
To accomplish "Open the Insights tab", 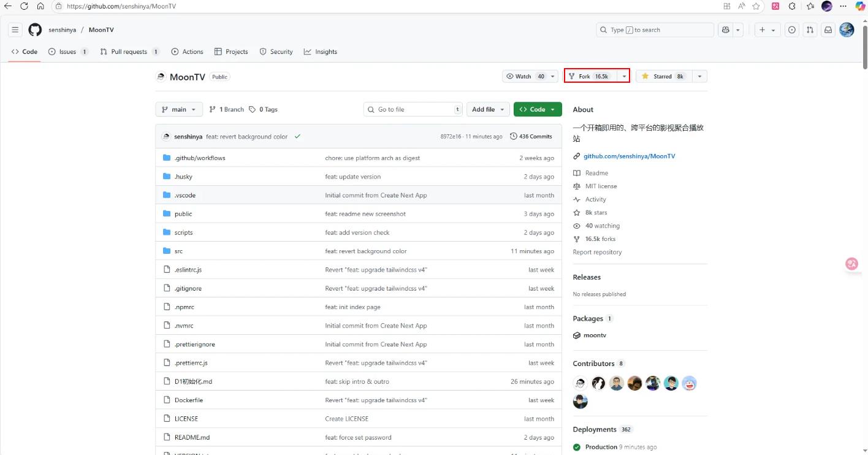I will 320,52.
